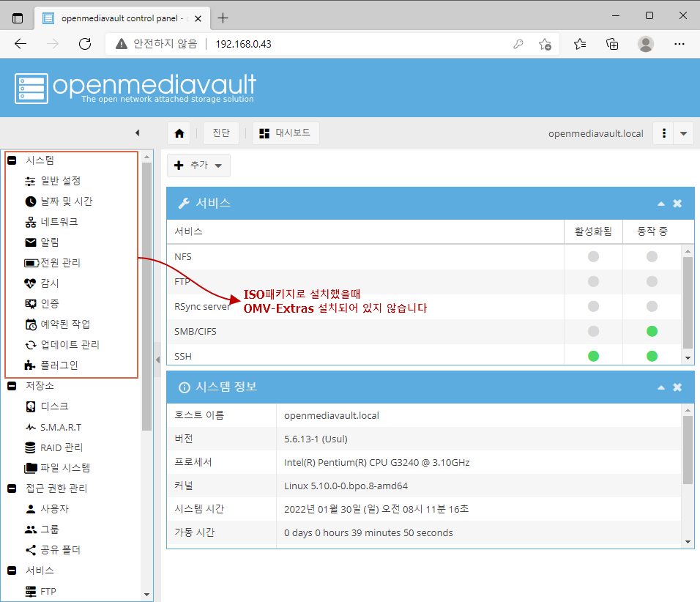Open the user dropdown arrow at top right
This screenshot has width=700, height=602.
click(x=683, y=133)
